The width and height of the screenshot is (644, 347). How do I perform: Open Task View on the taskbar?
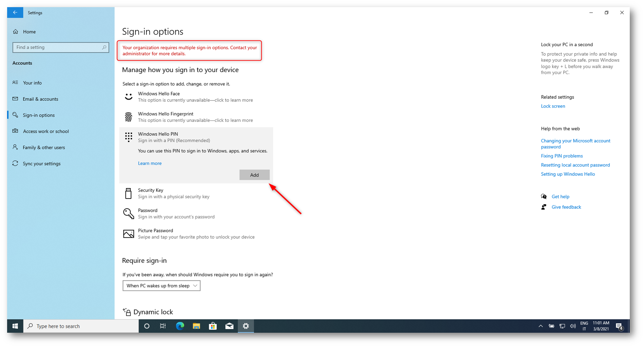[x=163, y=326]
